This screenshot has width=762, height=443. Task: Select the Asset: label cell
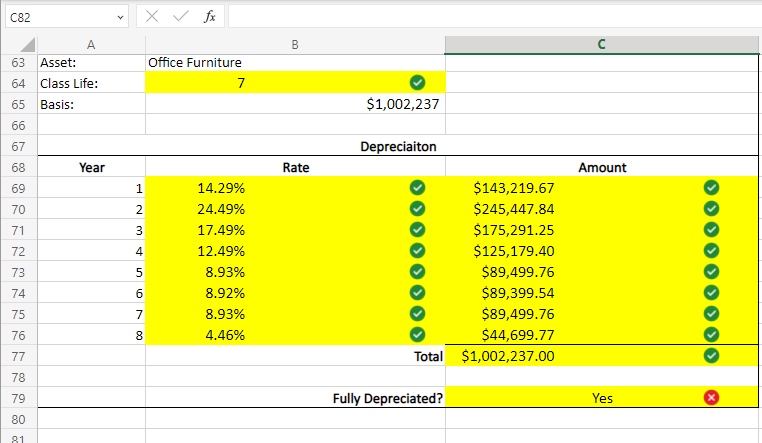pyautogui.click(x=91, y=63)
